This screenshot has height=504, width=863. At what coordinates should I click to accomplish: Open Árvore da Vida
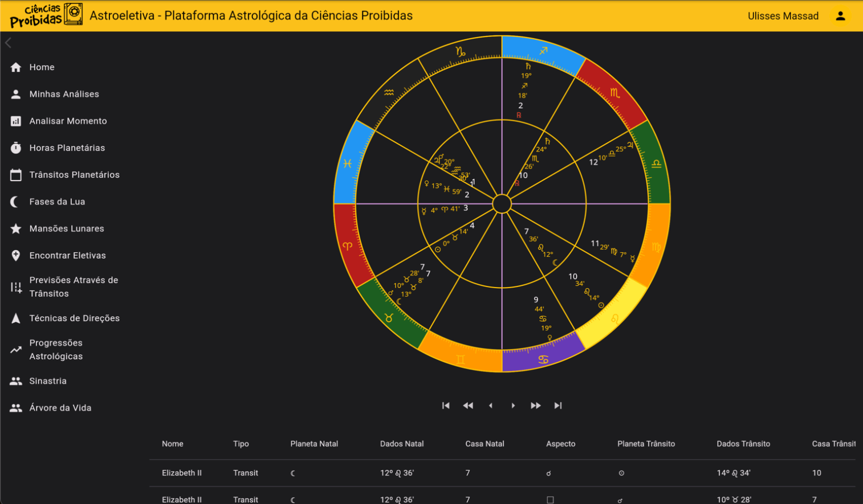(x=60, y=408)
